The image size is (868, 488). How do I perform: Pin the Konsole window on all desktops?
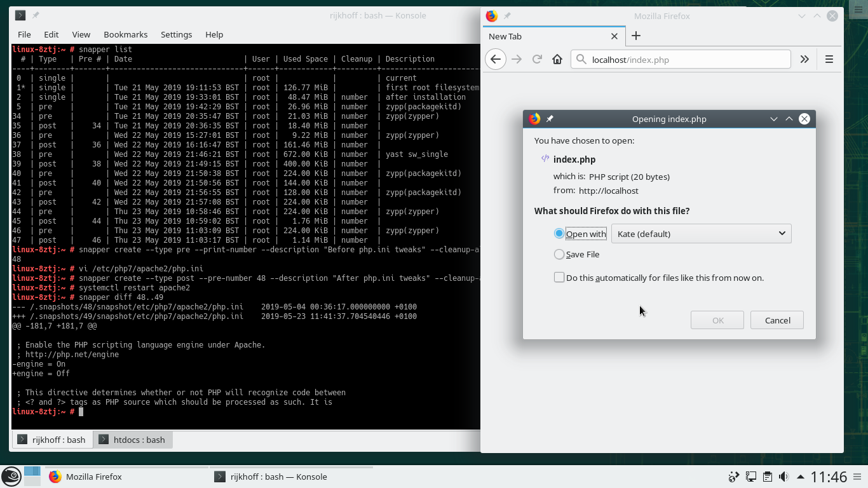tap(36, 15)
